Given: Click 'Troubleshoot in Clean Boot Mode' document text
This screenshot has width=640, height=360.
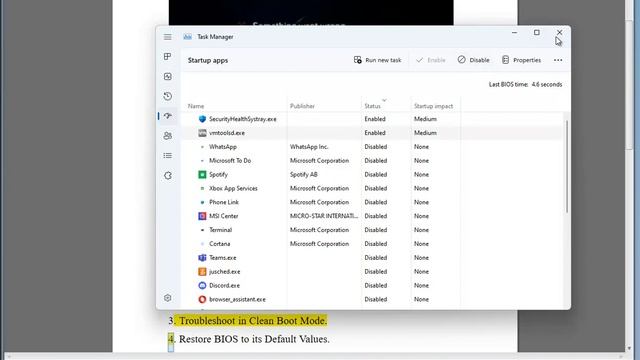Looking at the screenshot, I should point(253,321).
